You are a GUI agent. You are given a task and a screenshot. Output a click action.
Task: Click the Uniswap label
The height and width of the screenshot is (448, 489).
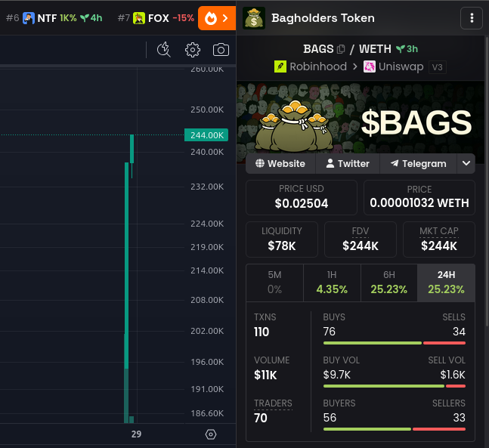401,66
